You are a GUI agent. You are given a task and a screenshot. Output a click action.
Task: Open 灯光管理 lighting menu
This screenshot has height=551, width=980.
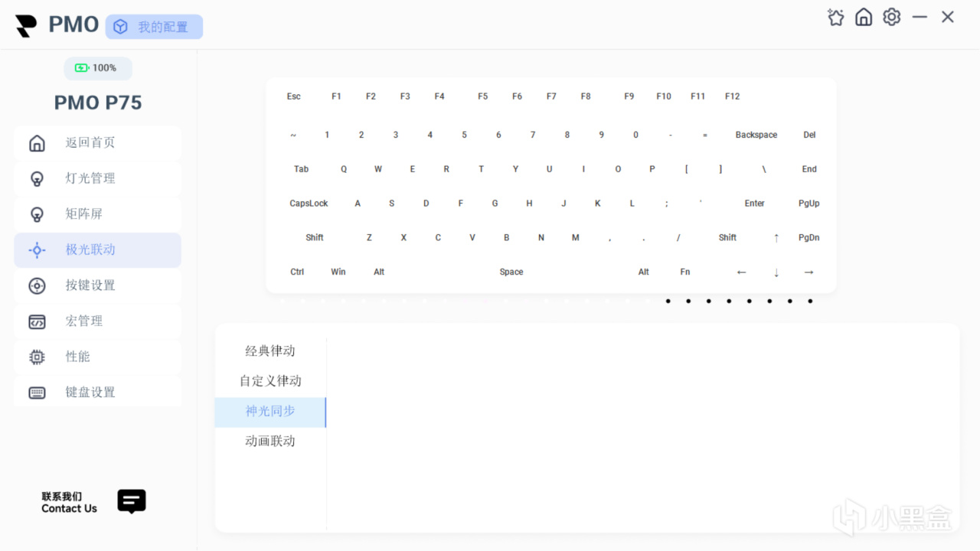click(x=97, y=178)
